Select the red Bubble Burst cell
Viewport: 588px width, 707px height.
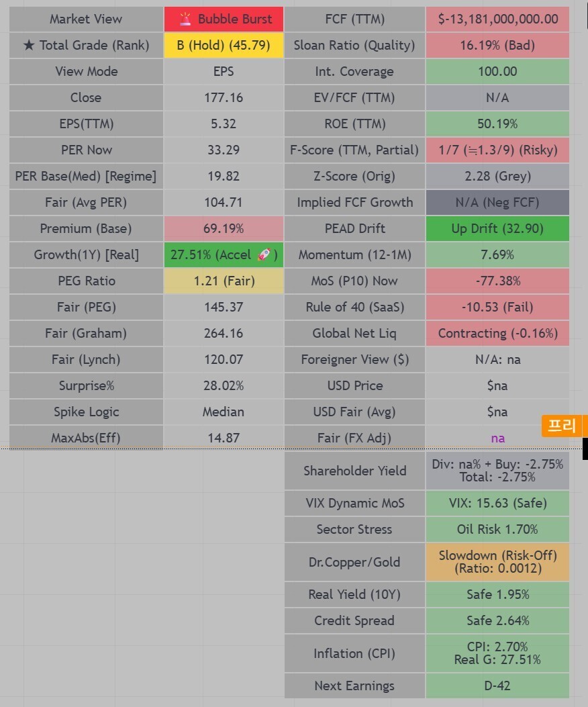tap(224, 19)
